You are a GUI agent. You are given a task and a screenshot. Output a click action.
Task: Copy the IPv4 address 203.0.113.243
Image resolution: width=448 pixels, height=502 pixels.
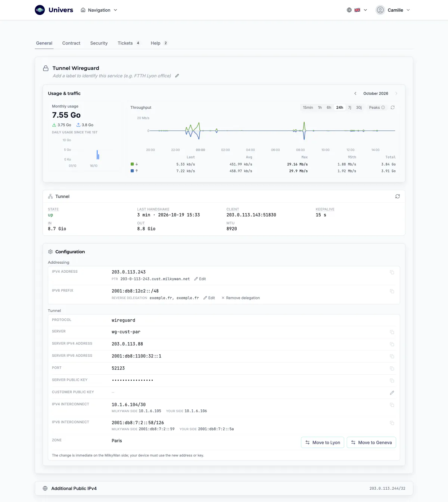click(x=392, y=272)
